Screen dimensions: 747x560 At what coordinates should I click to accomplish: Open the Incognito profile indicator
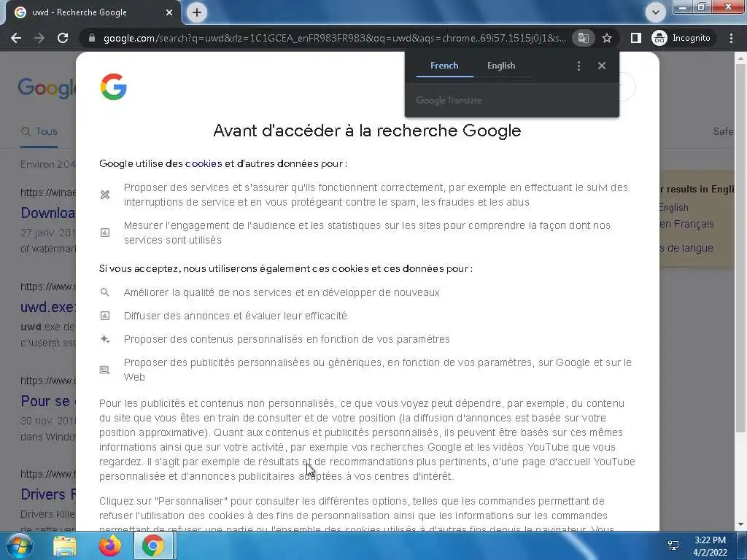681,38
